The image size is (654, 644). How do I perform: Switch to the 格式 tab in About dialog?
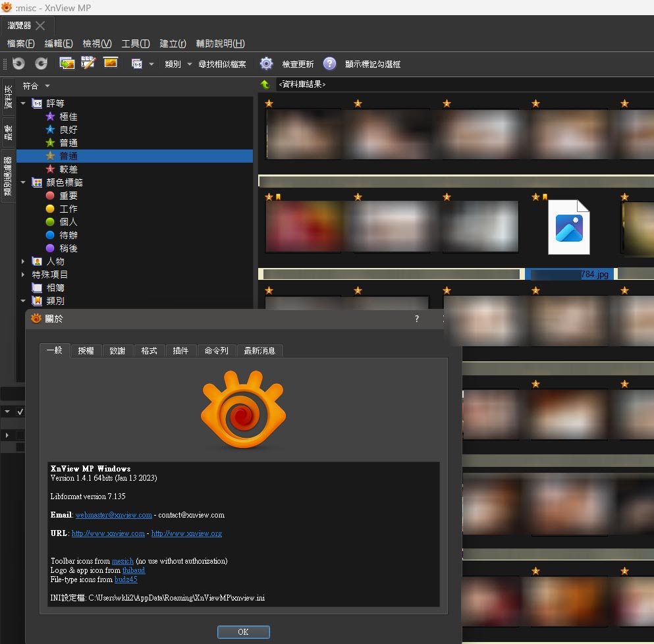click(149, 351)
